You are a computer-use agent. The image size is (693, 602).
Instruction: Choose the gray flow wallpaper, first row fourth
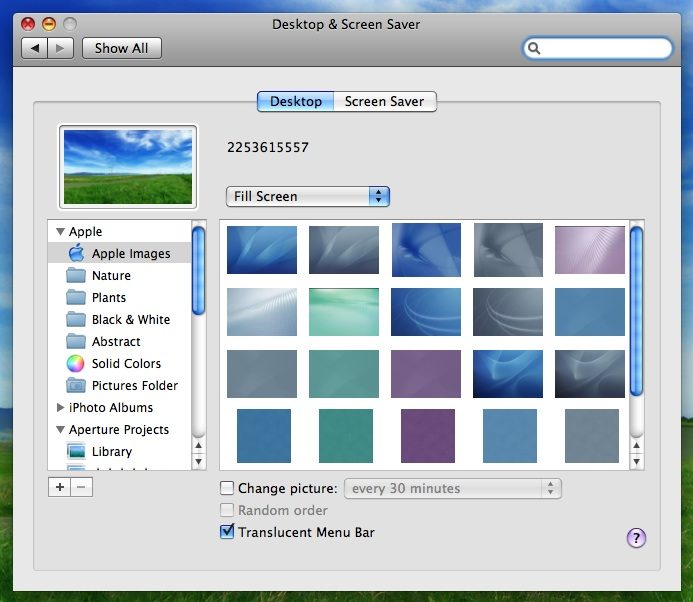(508, 250)
